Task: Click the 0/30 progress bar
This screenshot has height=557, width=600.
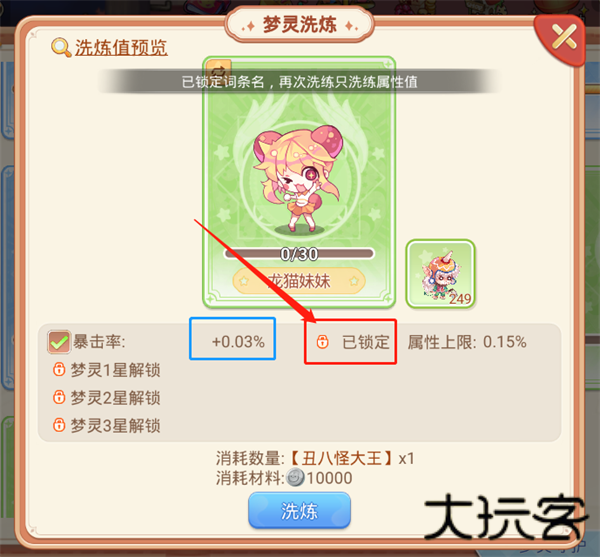Action: coord(299,254)
